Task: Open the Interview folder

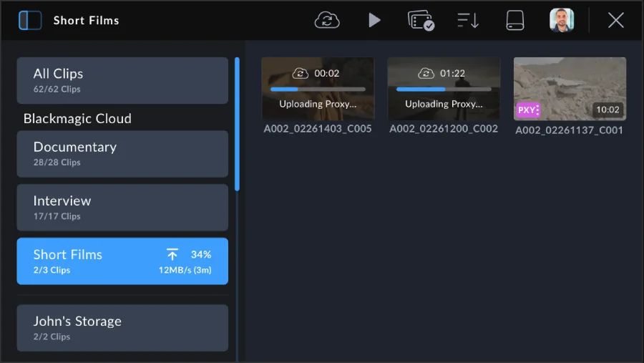Action: pos(122,207)
